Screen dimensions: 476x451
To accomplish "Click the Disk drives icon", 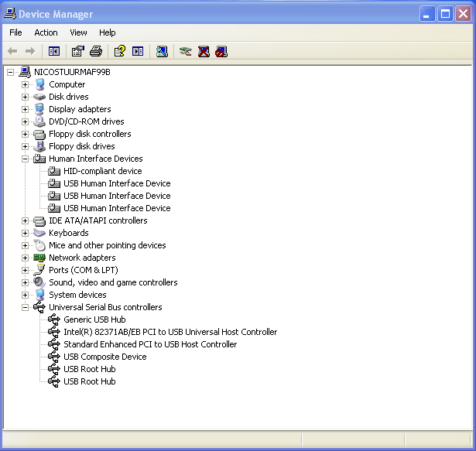I will [x=39, y=97].
